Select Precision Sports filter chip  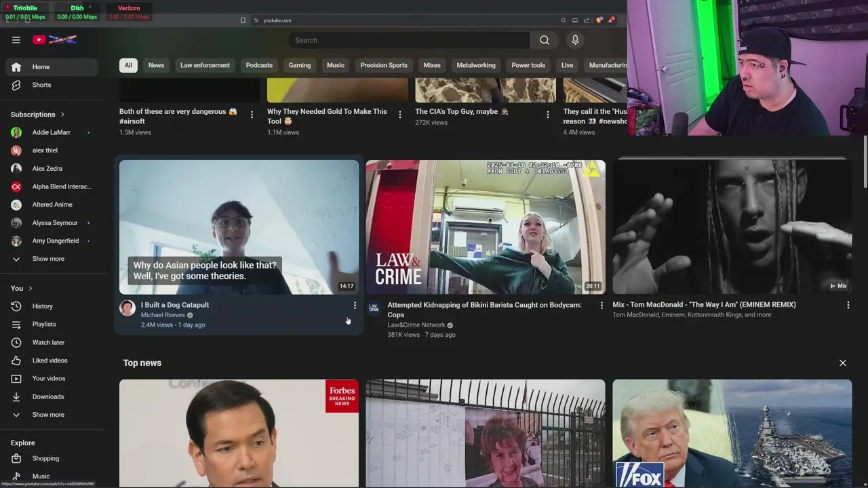pos(384,65)
